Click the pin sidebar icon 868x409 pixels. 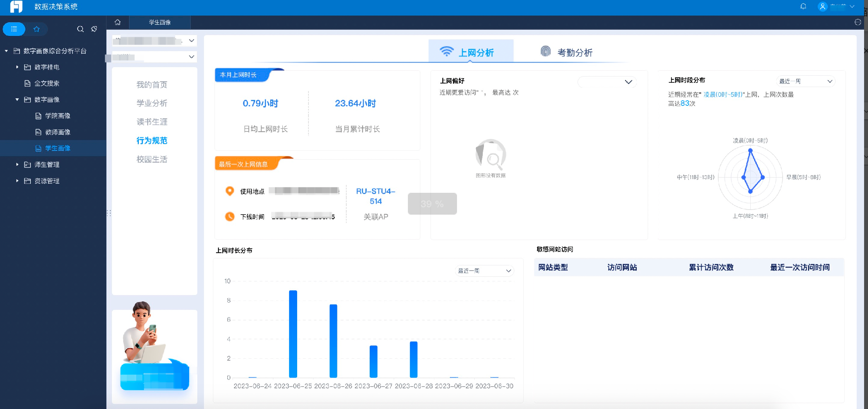click(94, 29)
